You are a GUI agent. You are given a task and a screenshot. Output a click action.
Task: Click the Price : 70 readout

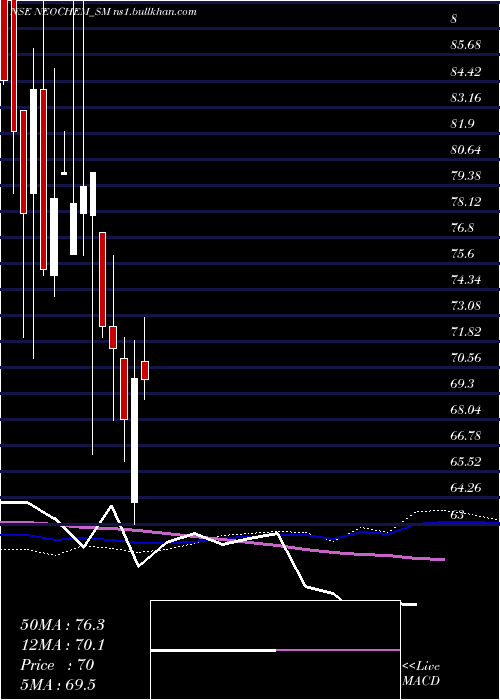[57, 665]
